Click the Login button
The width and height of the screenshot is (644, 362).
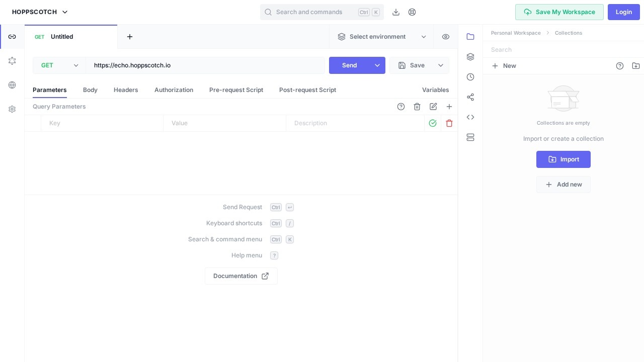point(624,12)
